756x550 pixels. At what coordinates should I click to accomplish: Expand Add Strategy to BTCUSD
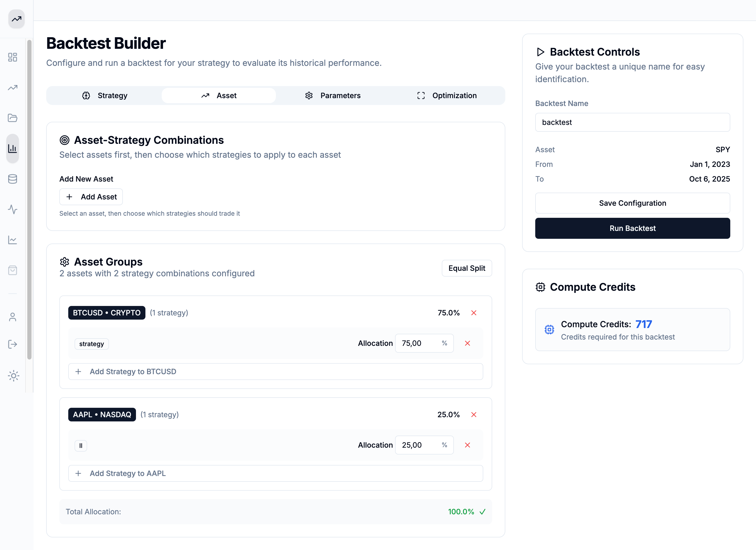pos(275,372)
